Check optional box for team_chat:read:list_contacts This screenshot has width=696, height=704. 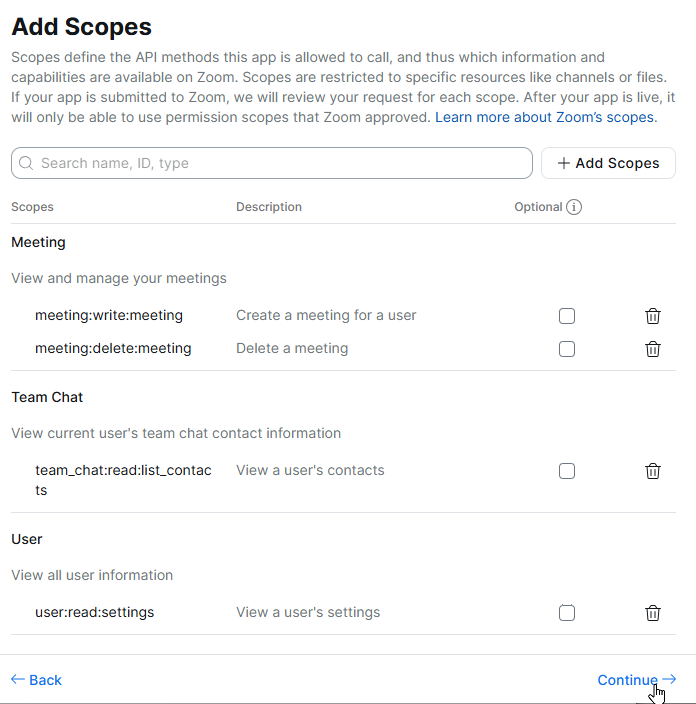(567, 471)
